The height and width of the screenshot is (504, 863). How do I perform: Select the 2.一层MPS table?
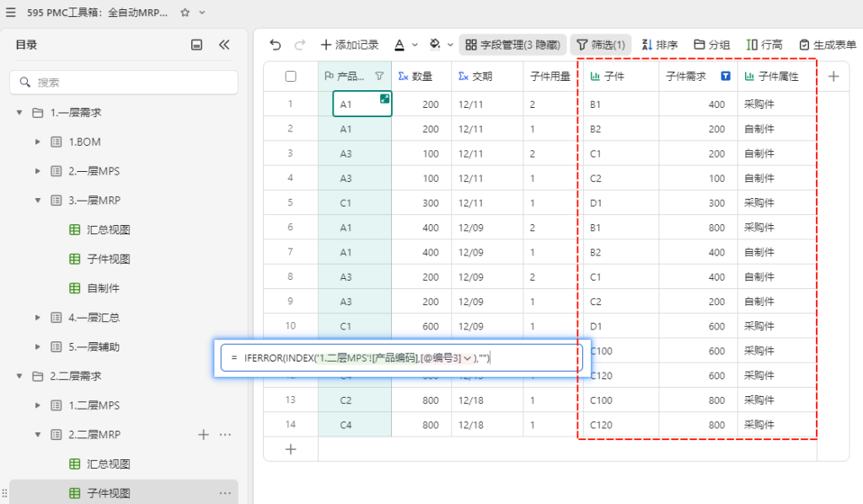(x=94, y=171)
